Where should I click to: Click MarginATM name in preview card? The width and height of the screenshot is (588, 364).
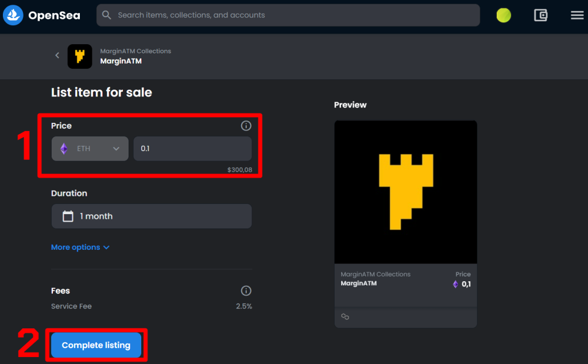(358, 284)
